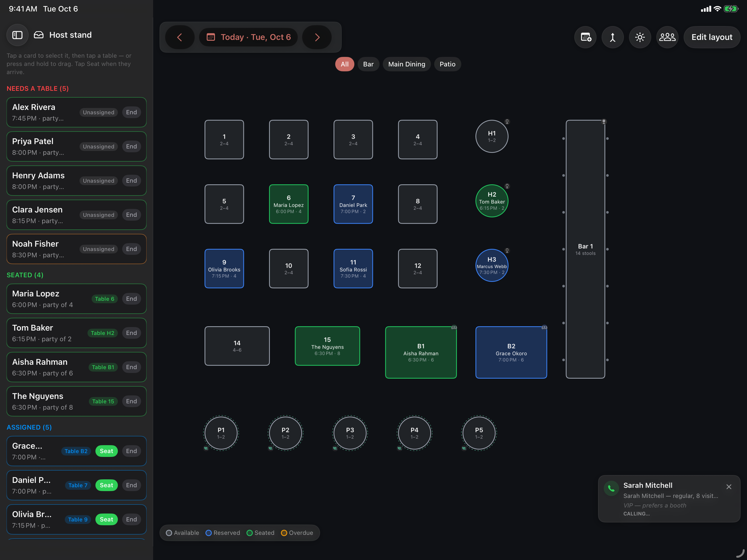Click the Unassigned tag for Clara Jensen
747x560 pixels.
tap(99, 214)
